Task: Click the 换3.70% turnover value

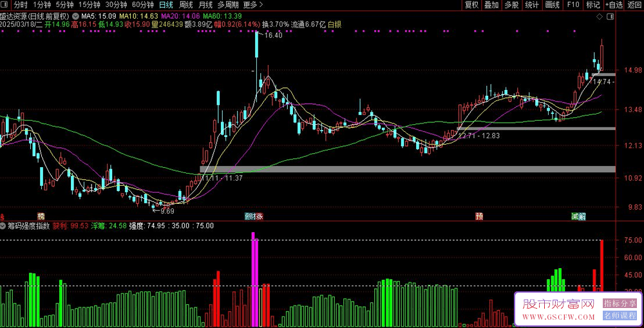Action: coord(276,24)
